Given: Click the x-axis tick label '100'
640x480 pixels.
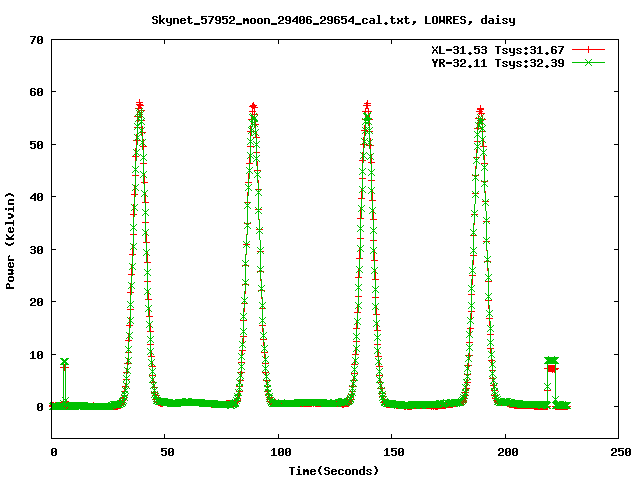Looking at the screenshot, I should (x=281, y=452).
